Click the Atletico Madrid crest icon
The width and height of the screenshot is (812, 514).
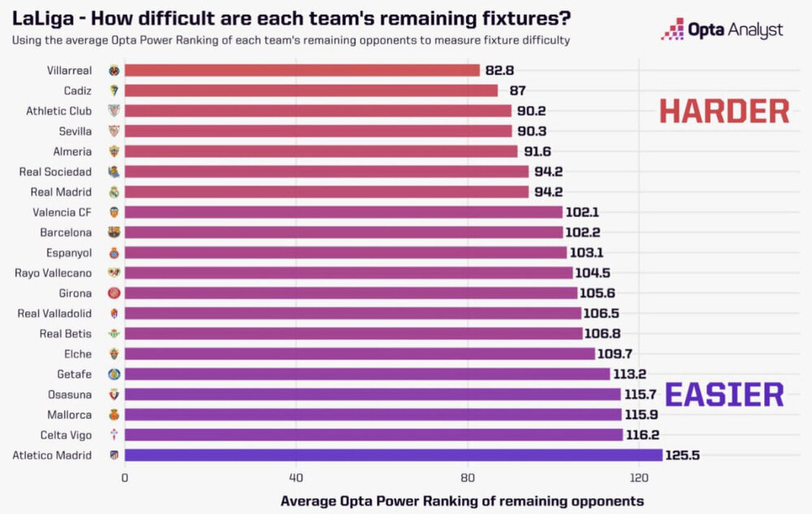[x=114, y=456]
